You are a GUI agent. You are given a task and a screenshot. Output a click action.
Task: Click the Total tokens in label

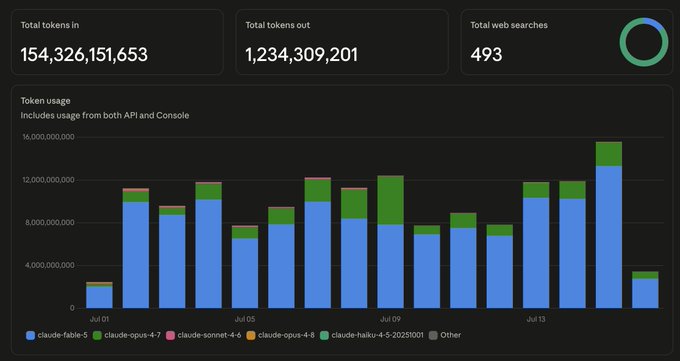(50, 25)
